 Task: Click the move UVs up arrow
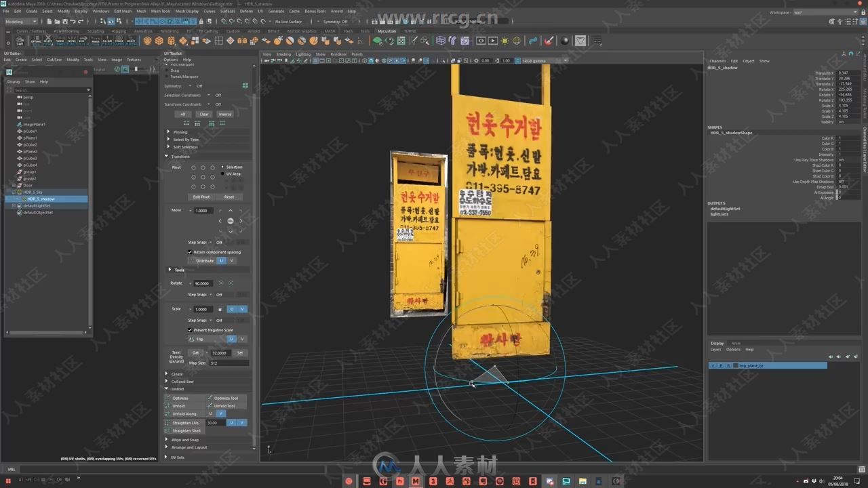[231, 211]
